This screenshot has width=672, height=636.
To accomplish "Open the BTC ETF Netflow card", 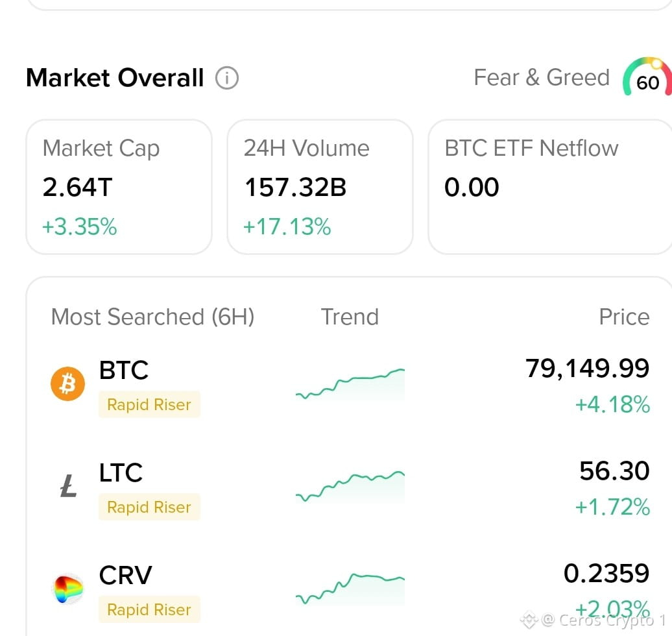I will (x=550, y=187).
